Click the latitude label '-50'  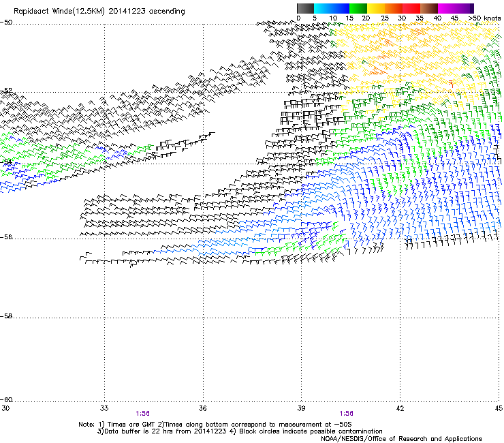(x=6, y=22)
